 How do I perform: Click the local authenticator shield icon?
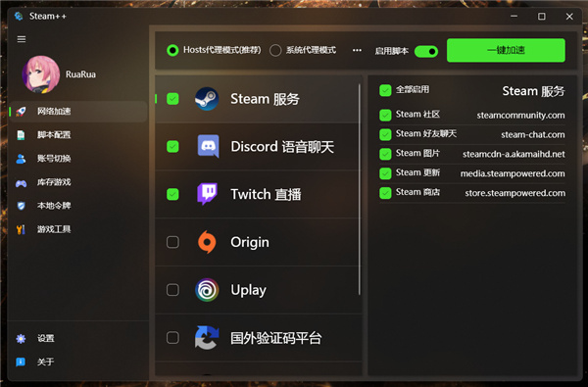21,206
